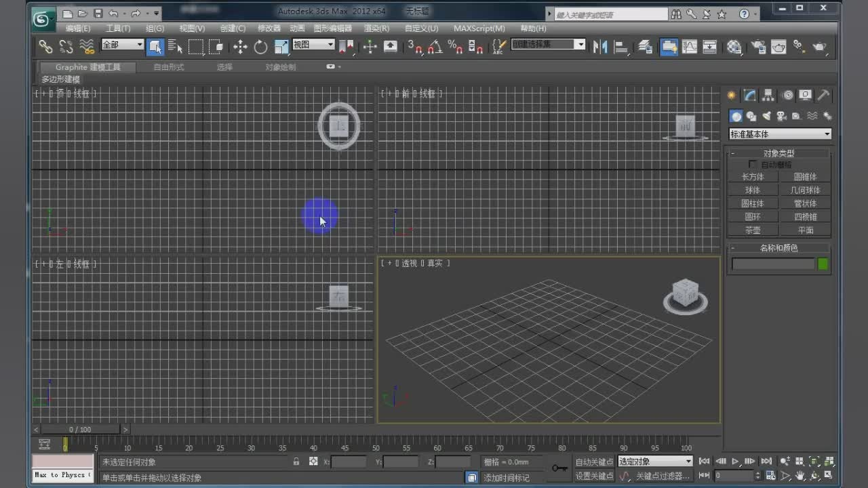Toggle 自动关键点 auto key mode
Screen dimensions: 868x488
(x=594, y=462)
